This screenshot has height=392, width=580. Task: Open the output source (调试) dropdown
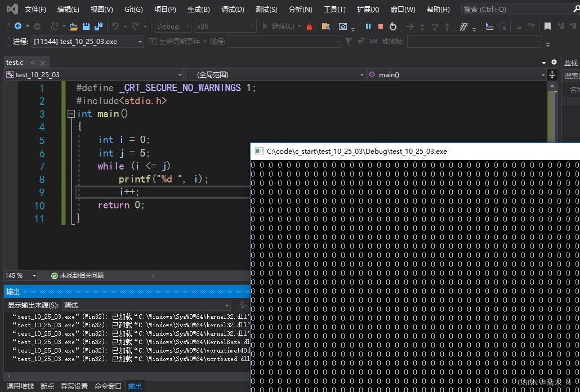146,305
